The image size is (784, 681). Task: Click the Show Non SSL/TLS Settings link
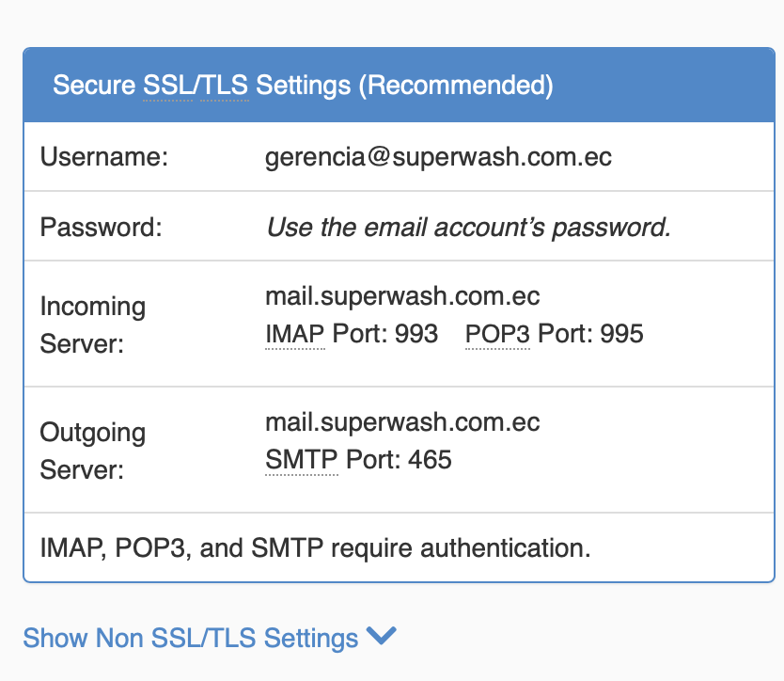[x=191, y=639]
